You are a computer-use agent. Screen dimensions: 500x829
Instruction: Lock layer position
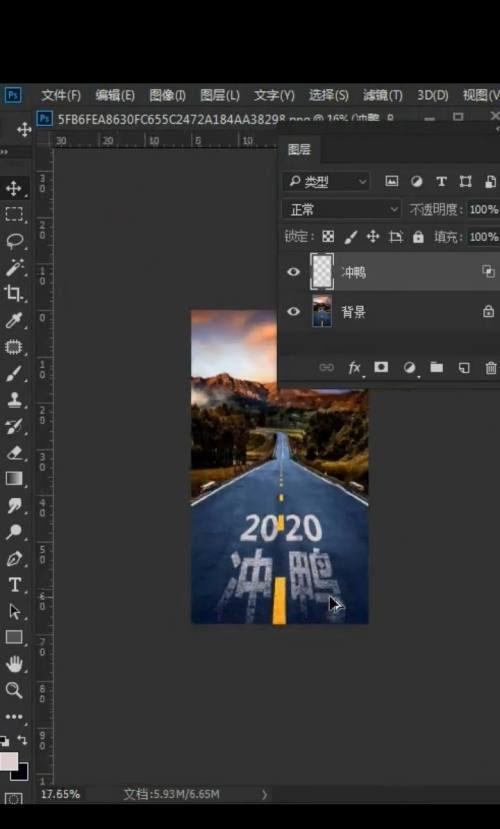(373, 236)
